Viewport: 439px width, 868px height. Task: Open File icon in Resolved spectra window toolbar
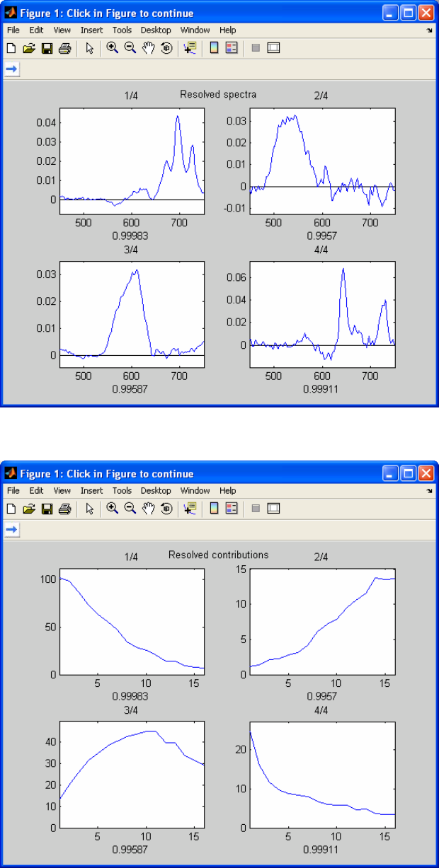tap(29, 49)
